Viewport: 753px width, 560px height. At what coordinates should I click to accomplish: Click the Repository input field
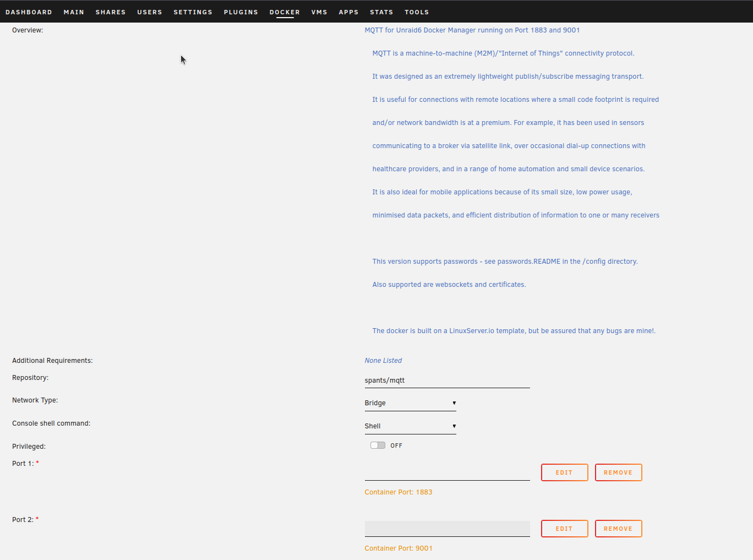coord(447,380)
